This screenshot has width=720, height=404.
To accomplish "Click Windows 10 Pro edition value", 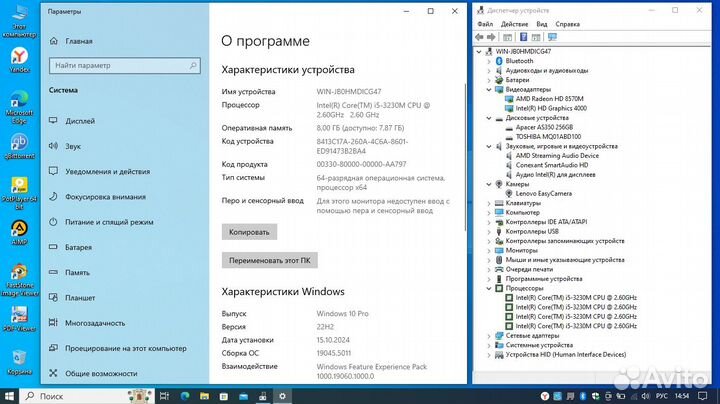I will 342,314.
